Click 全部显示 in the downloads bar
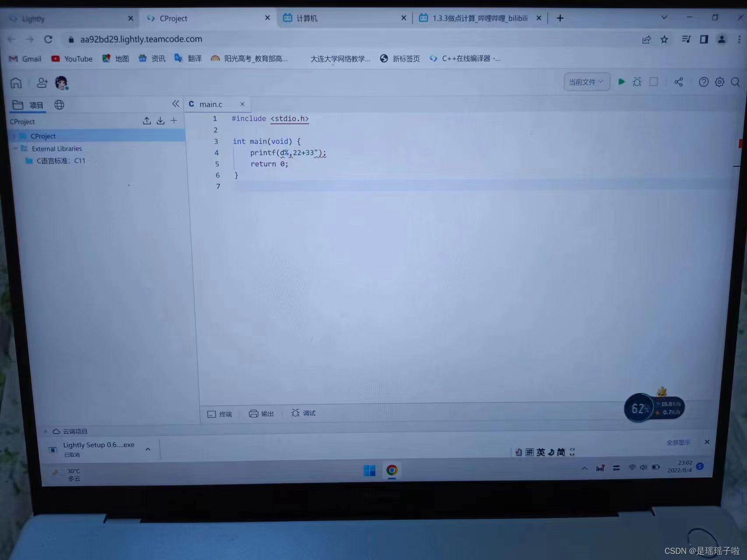The width and height of the screenshot is (747, 560). (678, 442)
